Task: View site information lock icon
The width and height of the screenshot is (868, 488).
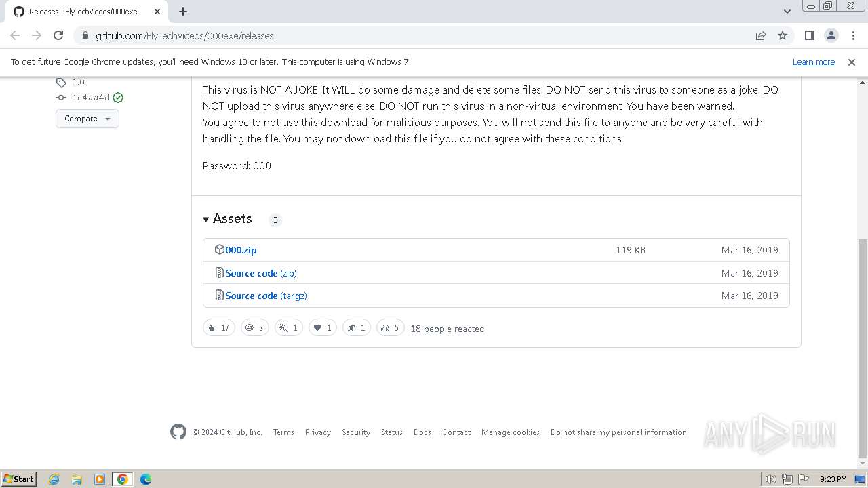Action: pyautogui.click(x=85, y=35)
